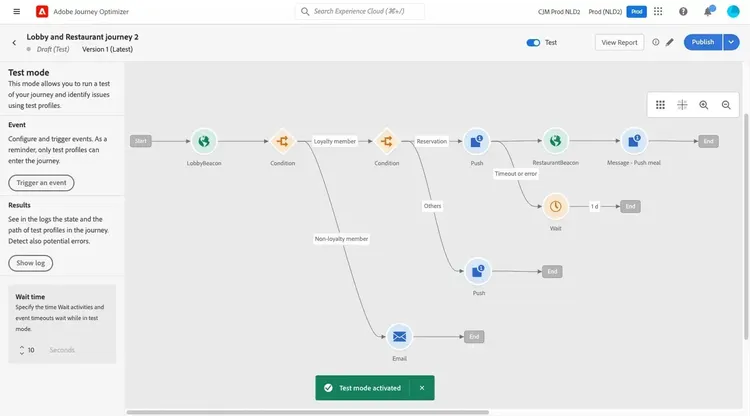Click the CJM Prod NLD2 organization name
750x416 pixels.
pos(559,11)
